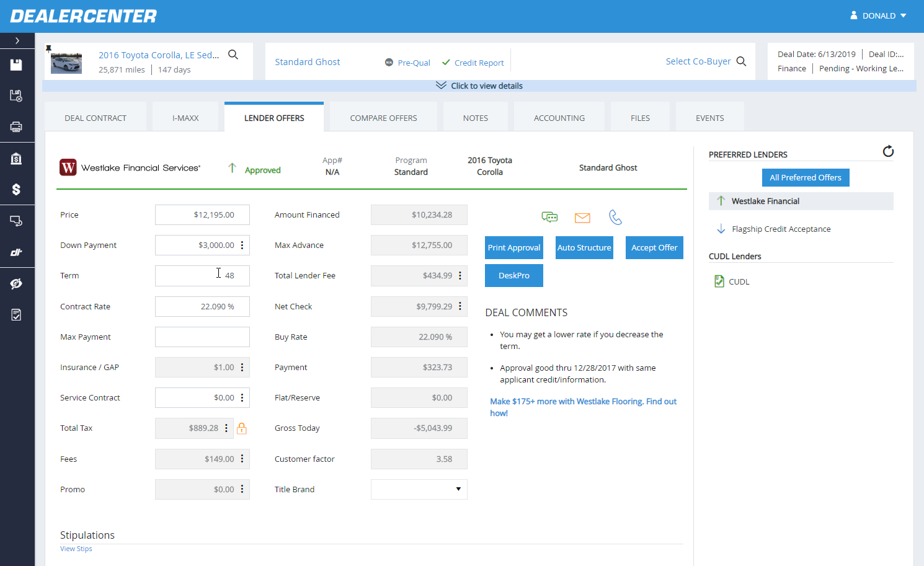Viewport: 924px width, 566px height.
Task: Click the vehicle search magnifier icon
Action: pos(233,55)
